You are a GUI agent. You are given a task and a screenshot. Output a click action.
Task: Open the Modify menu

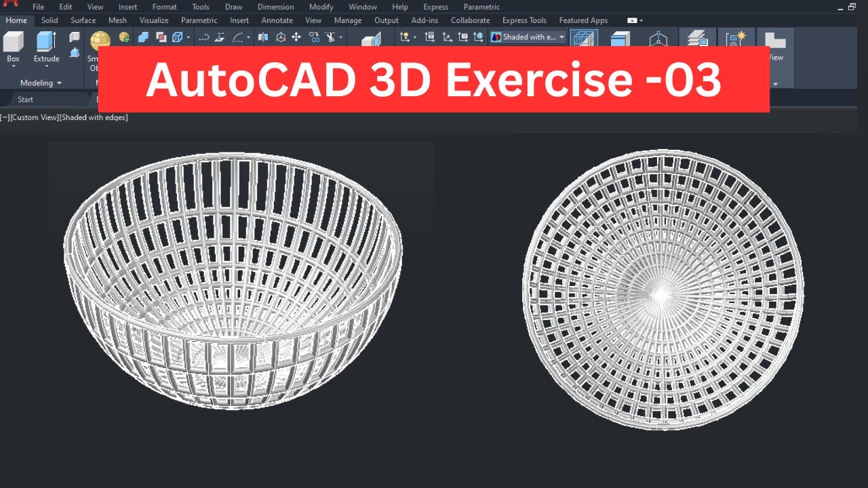tap(321, 7)
